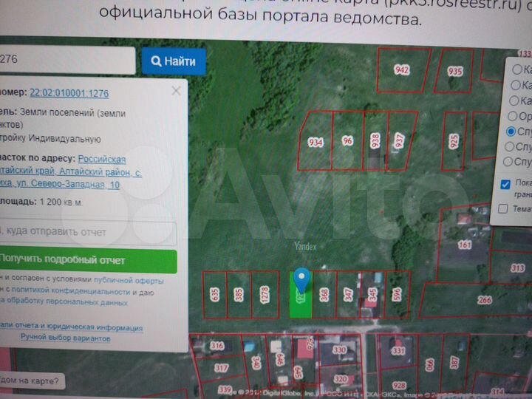Viewport: 532px width, 399px height.
Task: Click parcel label 266
Action: pyautogui.click(x=485, y=300)
